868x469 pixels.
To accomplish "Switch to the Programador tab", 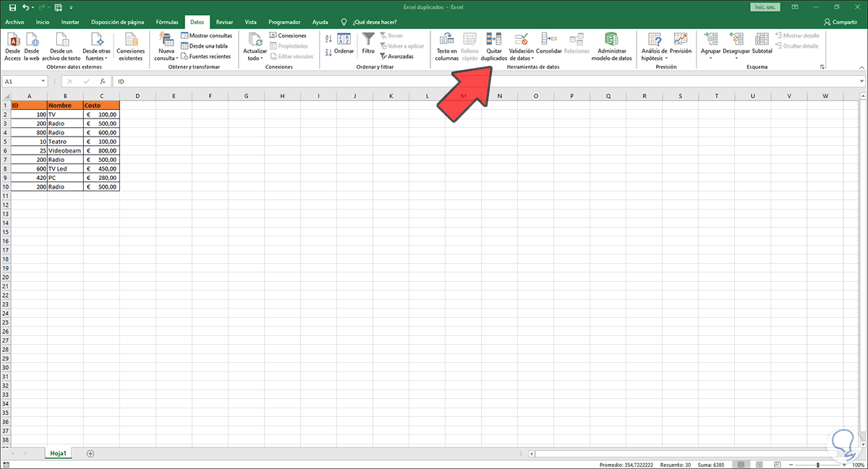I will 284,22.
